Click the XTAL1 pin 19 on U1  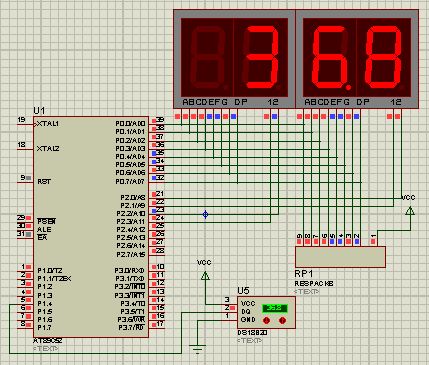click(x=26, y=124)
